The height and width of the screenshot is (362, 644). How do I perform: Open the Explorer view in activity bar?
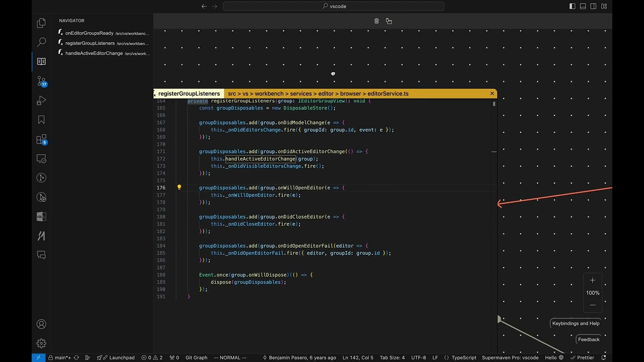click(41, 23)
